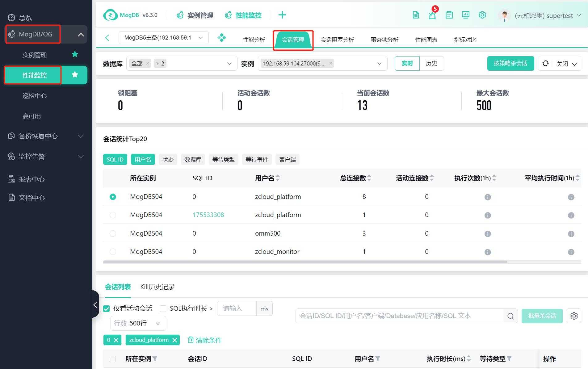
Task: Open the document icon in top toolbar
Action: click(x=416, y=15)
